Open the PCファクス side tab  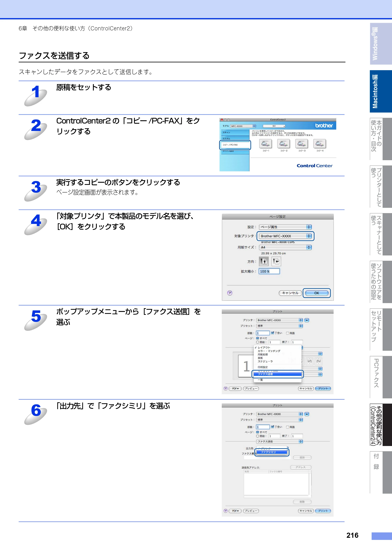381,377
